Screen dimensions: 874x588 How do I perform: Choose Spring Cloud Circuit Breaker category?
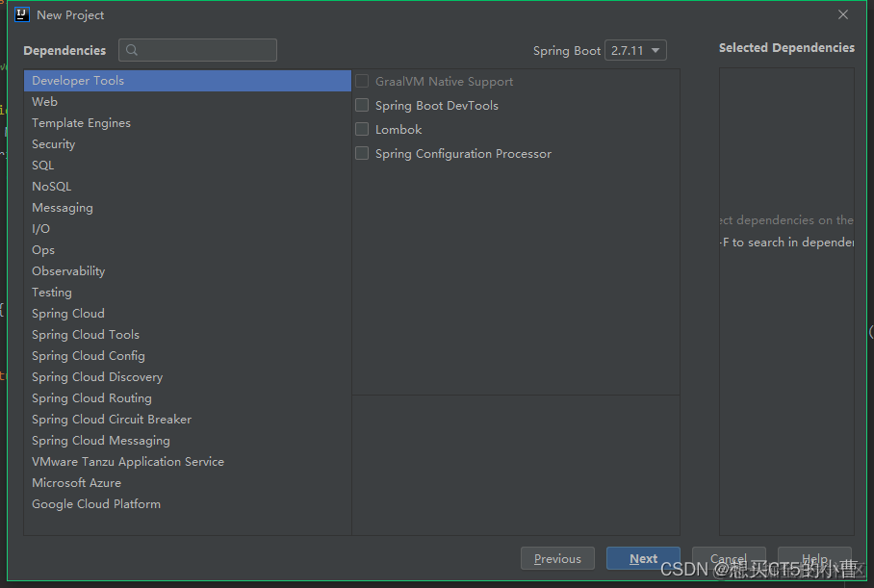(x=188, y=420)
